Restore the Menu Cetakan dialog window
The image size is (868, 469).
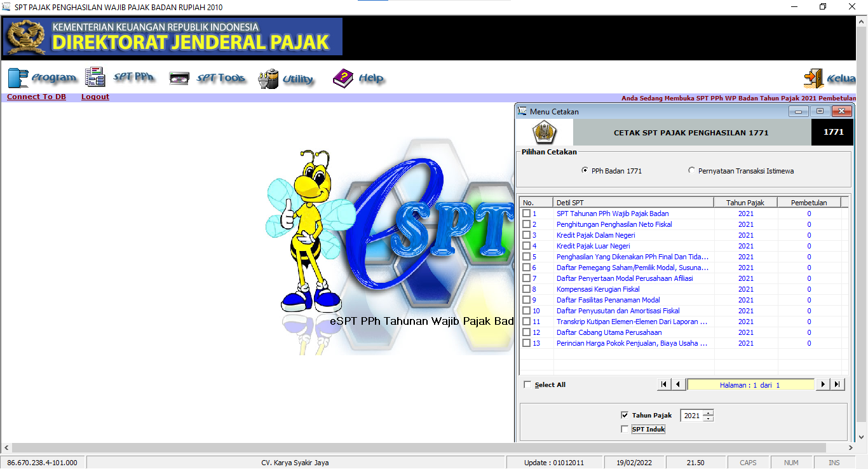[x=820, y=111]
